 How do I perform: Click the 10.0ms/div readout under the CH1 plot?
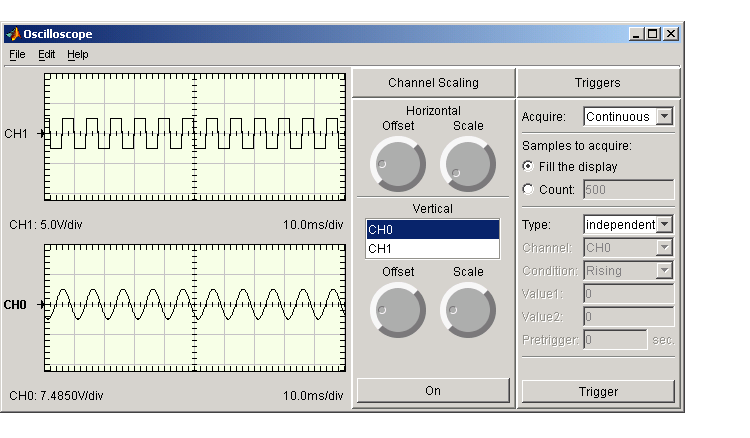tap(313, 225)
